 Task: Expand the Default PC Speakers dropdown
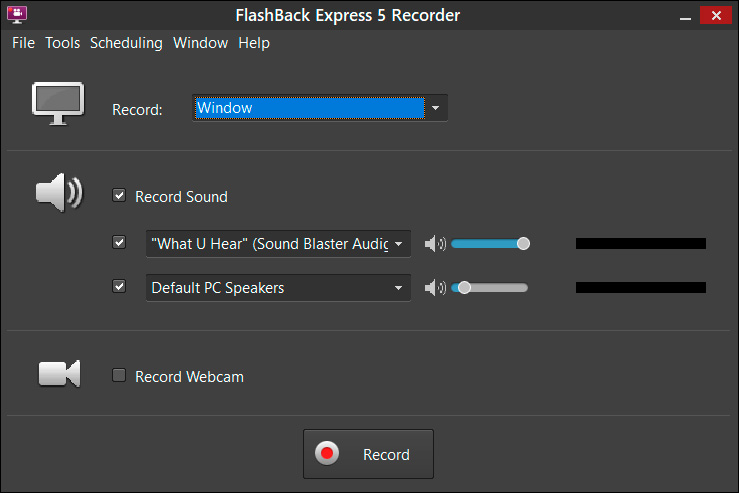click(x=399, y=288)
